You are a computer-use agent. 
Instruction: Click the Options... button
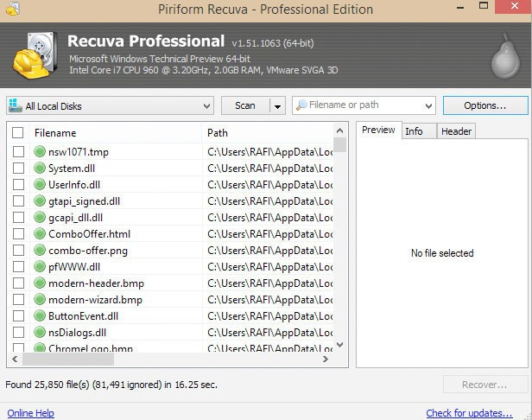(x=484, y=105)
